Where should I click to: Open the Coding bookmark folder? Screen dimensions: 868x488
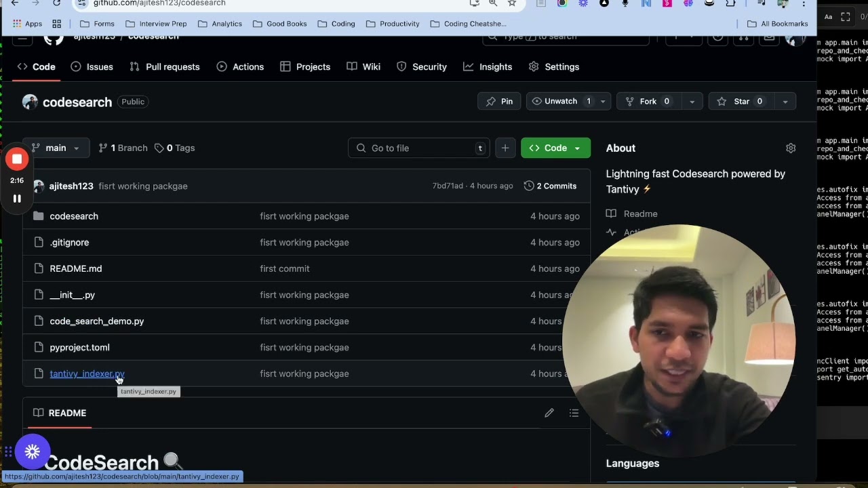[336, 24]
